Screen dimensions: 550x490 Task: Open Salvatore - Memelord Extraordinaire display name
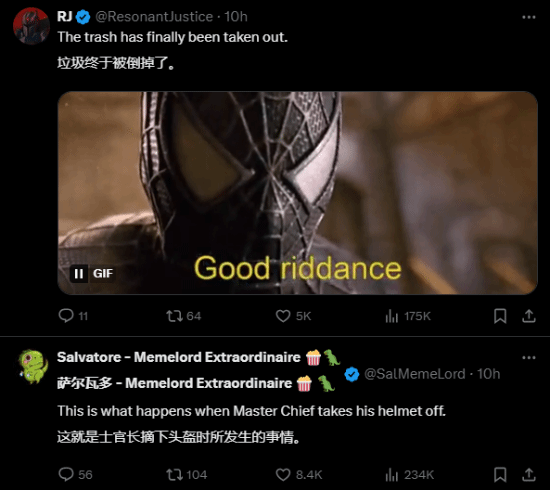click(179, 357)
